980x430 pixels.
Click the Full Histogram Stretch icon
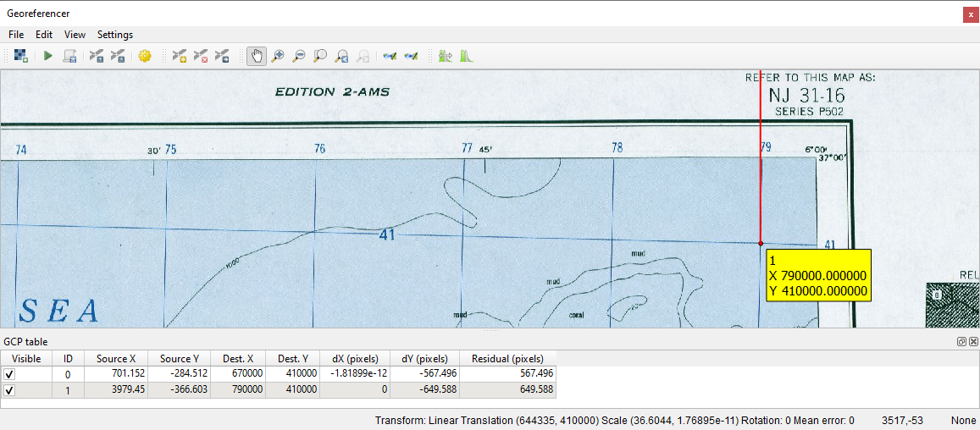(x=467, y=56)
